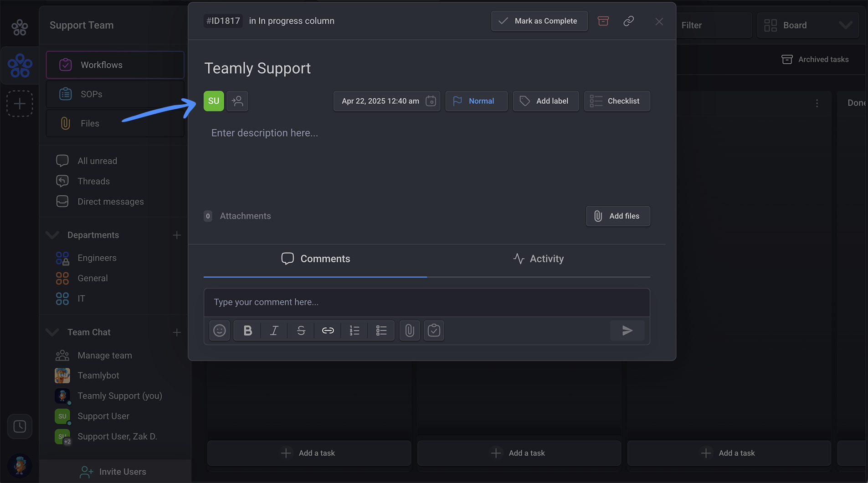Toggle bulleted list in comment
Screen dimensions: 868x483
tap(381, 330)
